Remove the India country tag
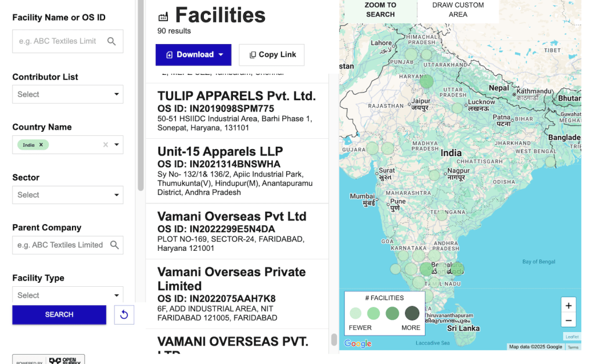 coord(41,145)
